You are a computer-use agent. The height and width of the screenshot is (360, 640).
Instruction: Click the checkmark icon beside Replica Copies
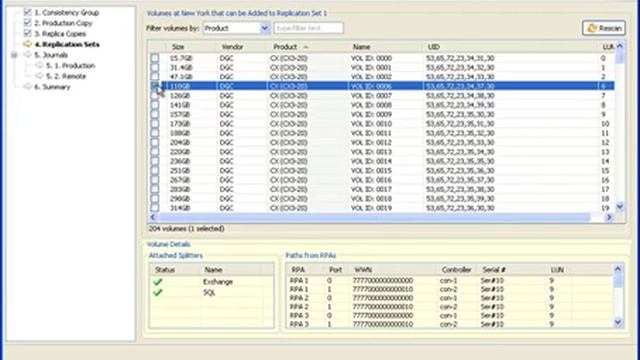click(x=27, y=33)
